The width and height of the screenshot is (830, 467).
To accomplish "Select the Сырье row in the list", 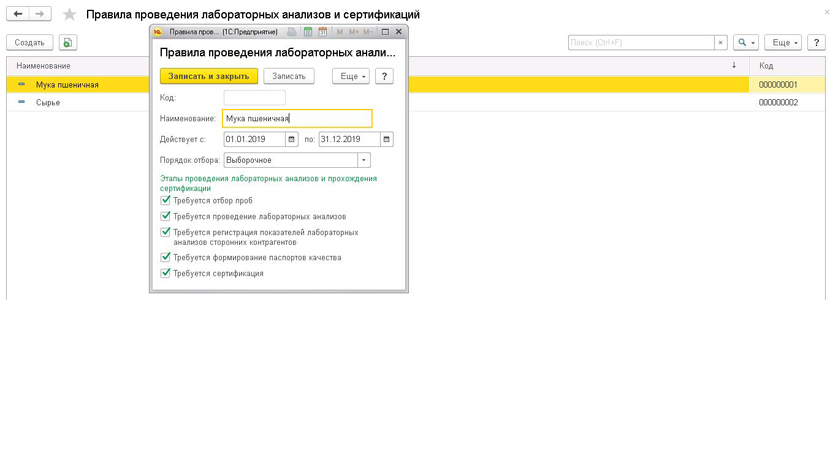I will [48, 102].
